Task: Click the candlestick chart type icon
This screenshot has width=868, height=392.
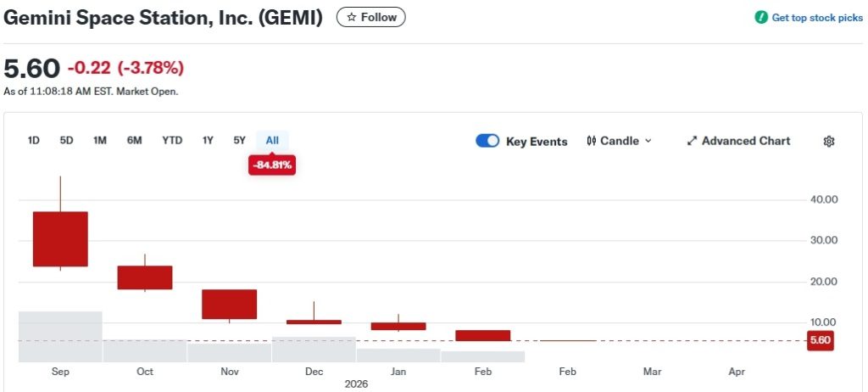Action: click(x=591, y=141)
